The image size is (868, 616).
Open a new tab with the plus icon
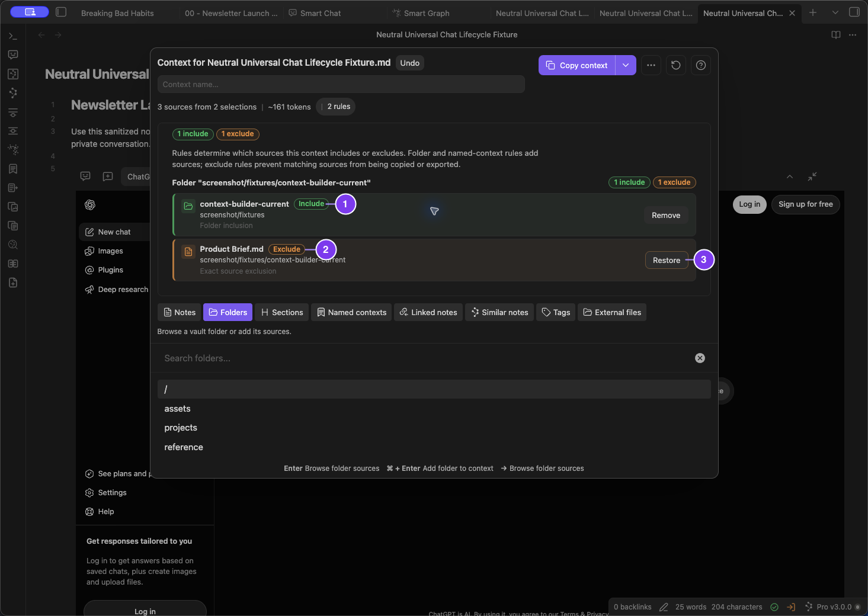(813, 12)
